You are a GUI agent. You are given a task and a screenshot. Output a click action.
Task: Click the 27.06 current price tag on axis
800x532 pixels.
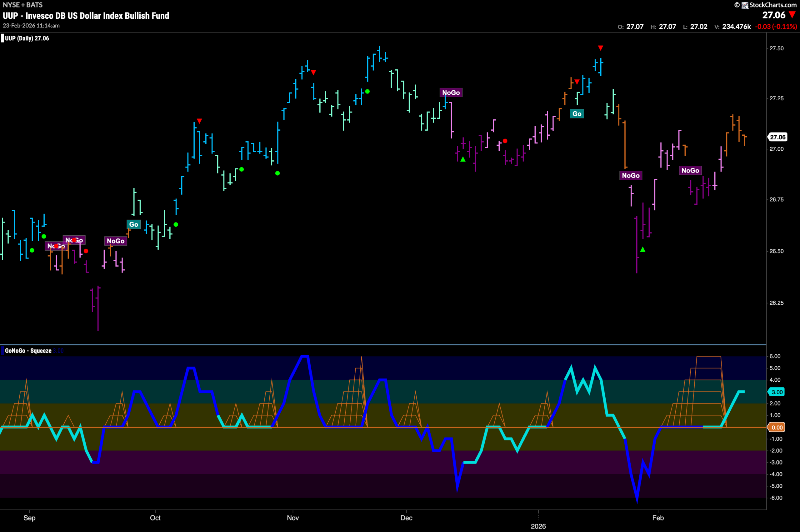pos(777,137)
